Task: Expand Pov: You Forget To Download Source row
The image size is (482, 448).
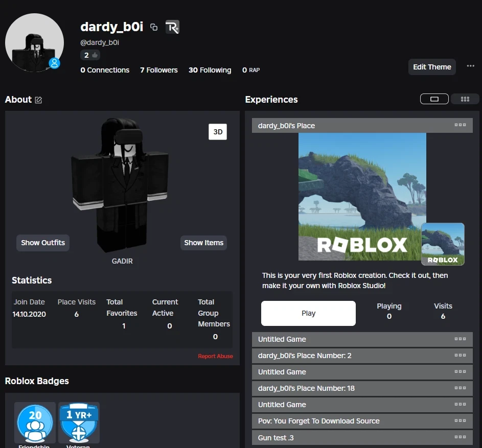Action: click(362, 421)
